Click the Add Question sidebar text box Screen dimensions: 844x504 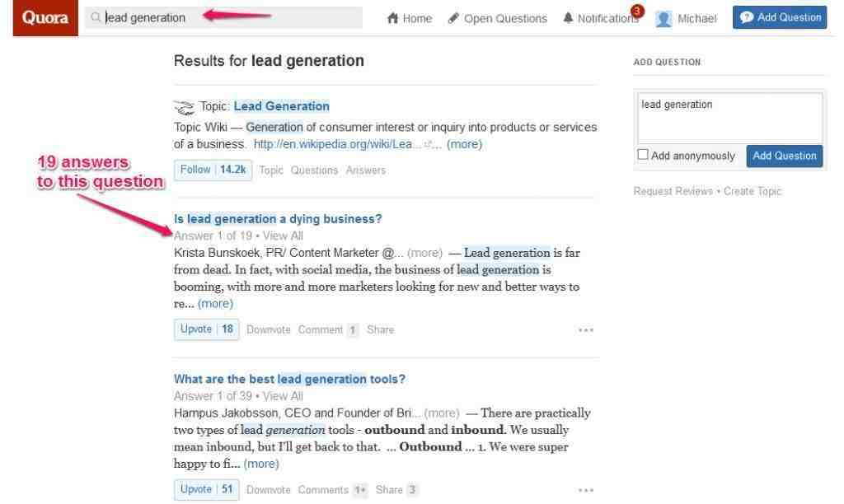(730, 117)
